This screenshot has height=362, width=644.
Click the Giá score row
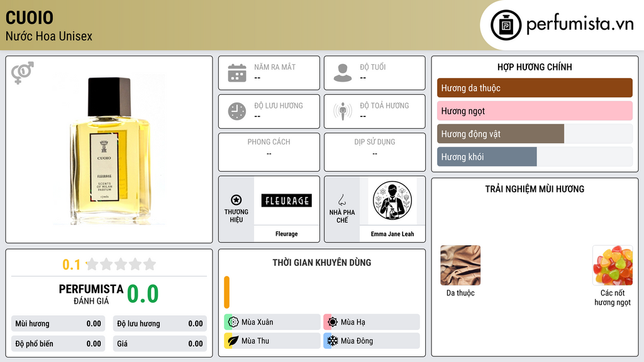click(x=160, y=344)
